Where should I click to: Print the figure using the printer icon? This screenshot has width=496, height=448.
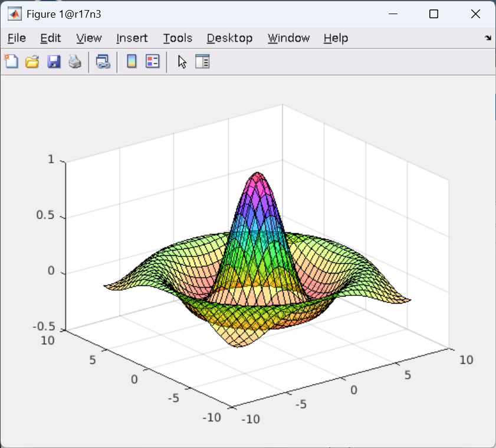pyautogui.click(x=75, y=61)
